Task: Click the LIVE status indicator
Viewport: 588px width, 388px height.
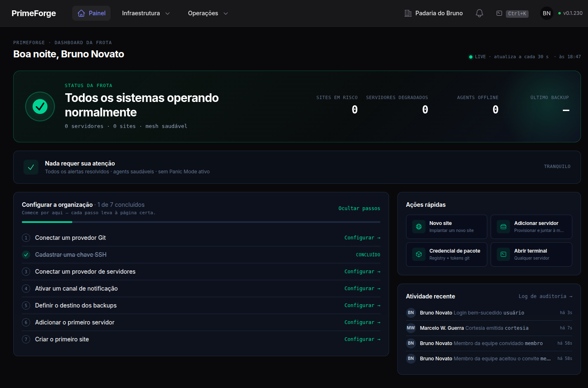Action: pyautogui.click(x=477, y=57)
